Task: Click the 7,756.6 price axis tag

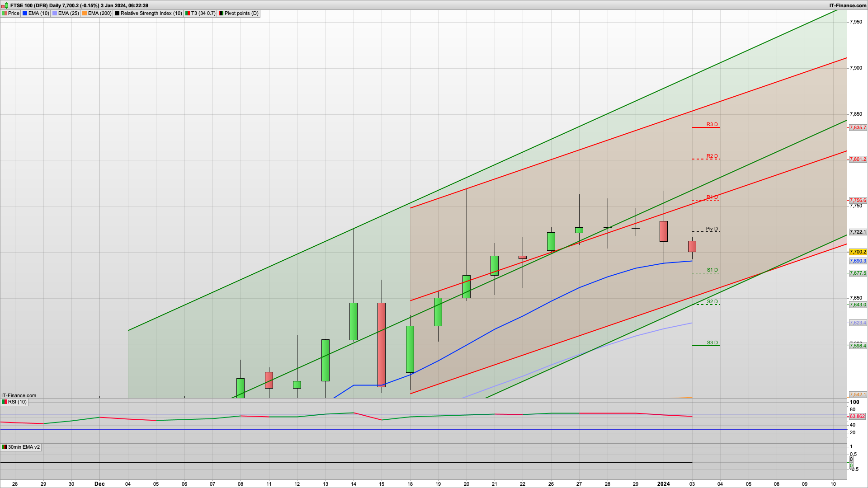Action: click(858, 201)
